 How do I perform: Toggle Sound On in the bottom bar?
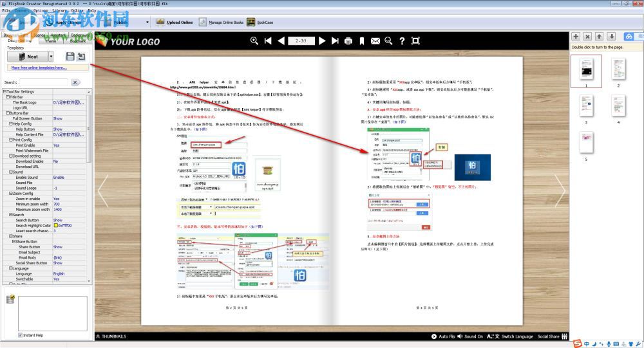click(x=470, y=336)
